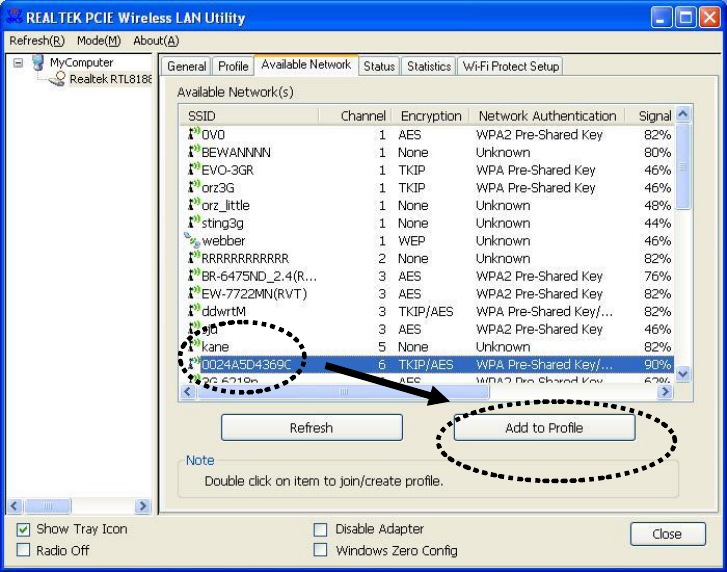Maximize the Wireless LAN Utility window

[x=685, y=18]
